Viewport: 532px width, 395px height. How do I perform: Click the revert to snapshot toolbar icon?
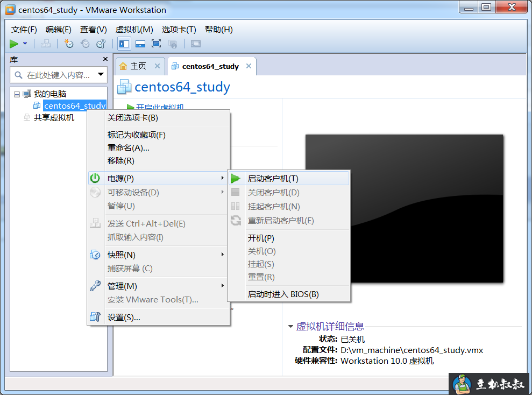85,44
